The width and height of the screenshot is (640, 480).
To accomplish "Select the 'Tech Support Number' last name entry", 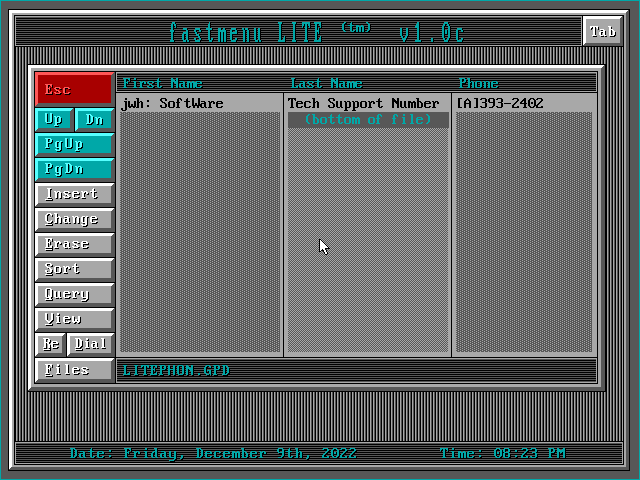I will click(363, 104).
